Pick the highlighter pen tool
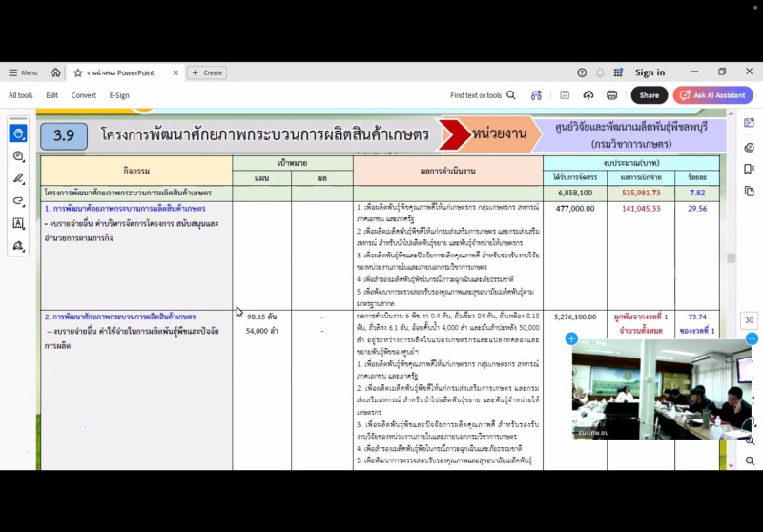 18,178
